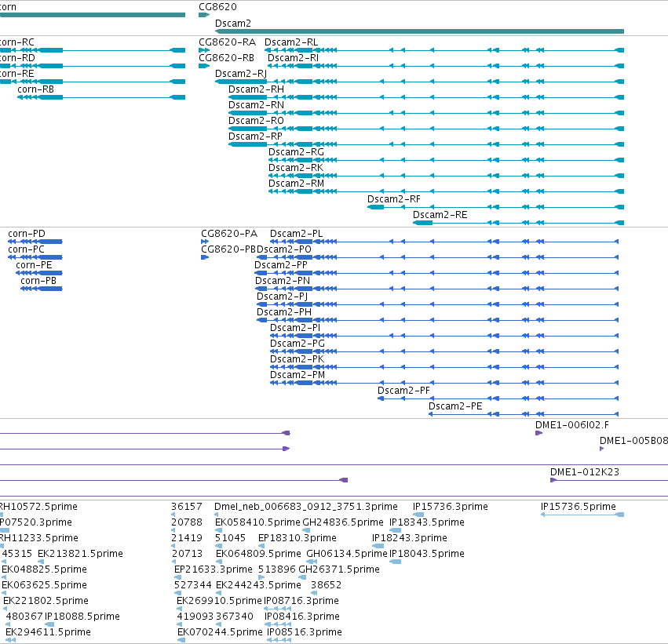
Task: Click the GH06134.5prime EST label
Action: 347,554
